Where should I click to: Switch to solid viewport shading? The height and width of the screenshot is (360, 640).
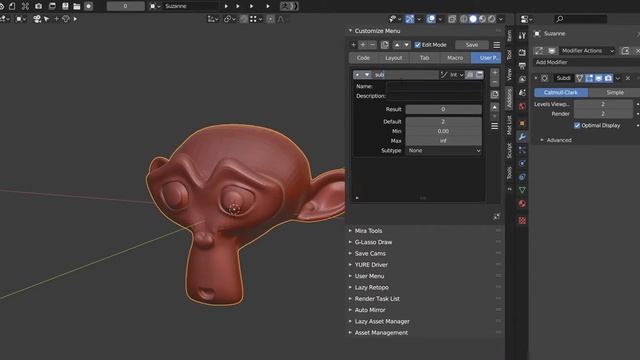coord(473,19)
